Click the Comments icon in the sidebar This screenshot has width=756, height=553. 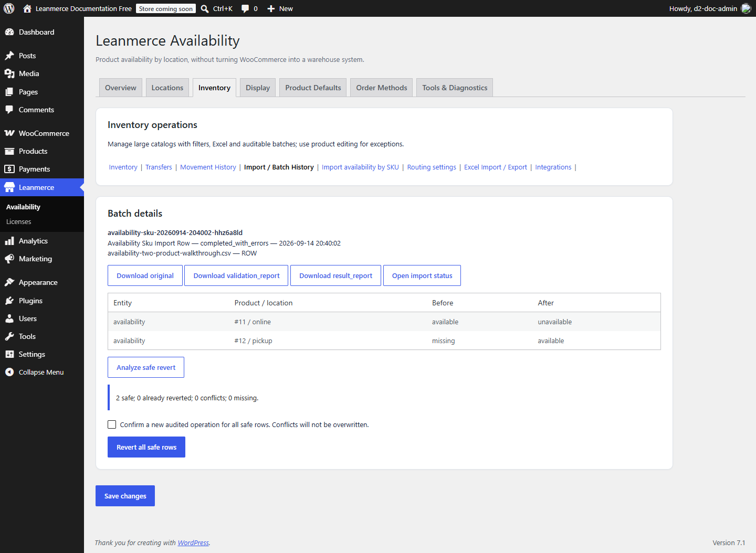[x=9, y=110]
